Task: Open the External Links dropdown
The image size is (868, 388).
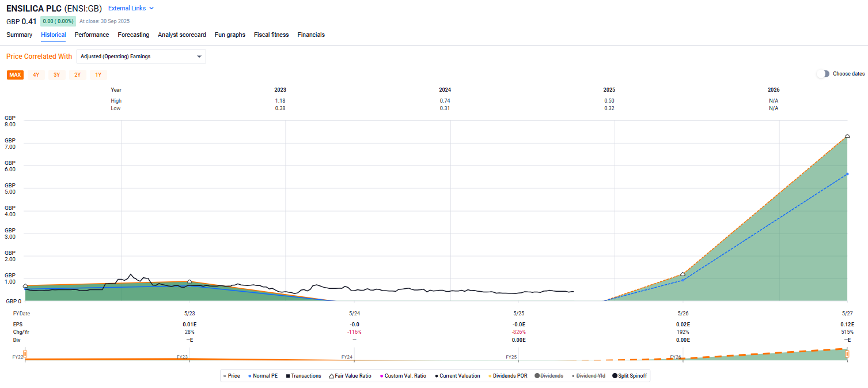Action: coord(131,8)
